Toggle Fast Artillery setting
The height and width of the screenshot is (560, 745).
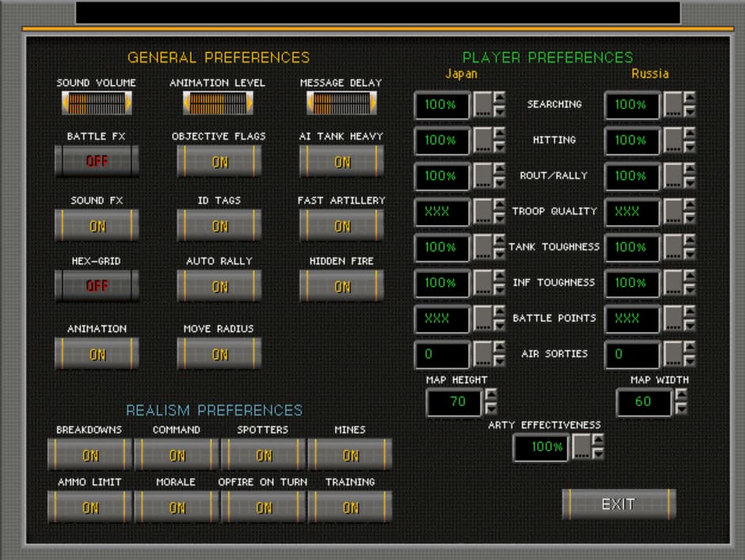(342, 226)
